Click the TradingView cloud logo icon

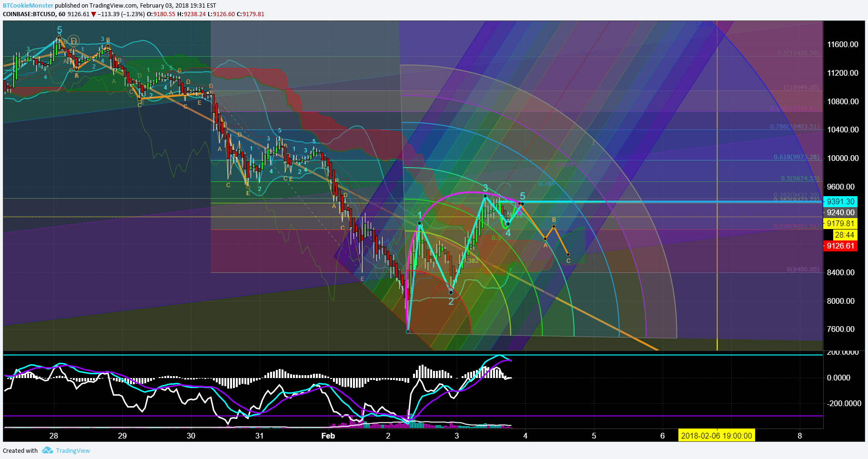coord(47,450)
